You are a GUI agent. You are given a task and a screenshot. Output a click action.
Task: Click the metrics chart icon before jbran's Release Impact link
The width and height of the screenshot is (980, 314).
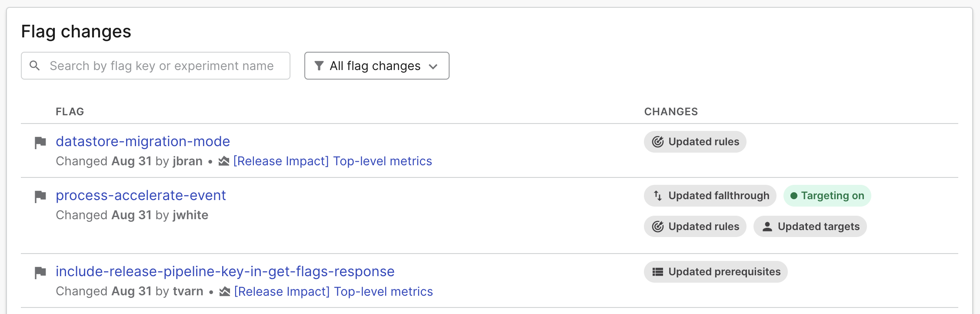[x=223, y=161]
